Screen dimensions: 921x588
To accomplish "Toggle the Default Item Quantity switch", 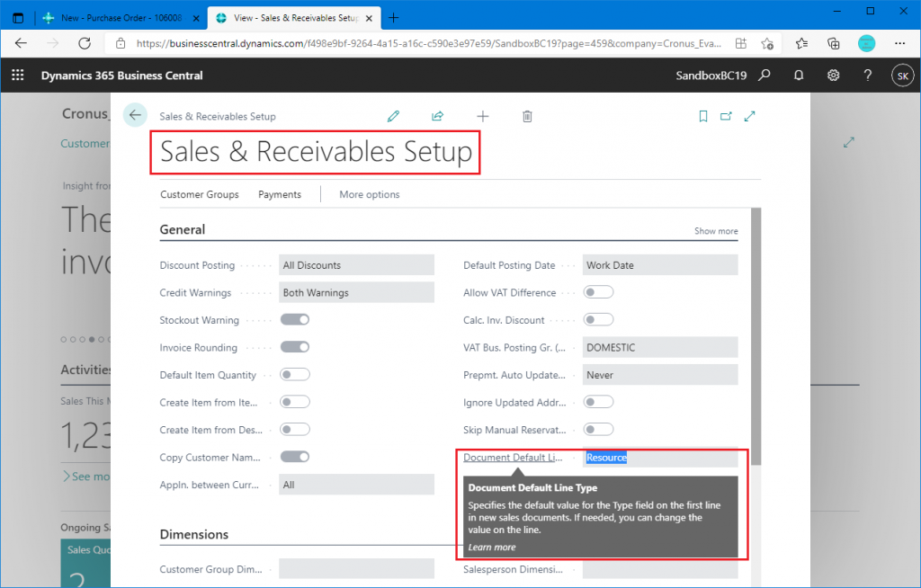I will (295, 374).
